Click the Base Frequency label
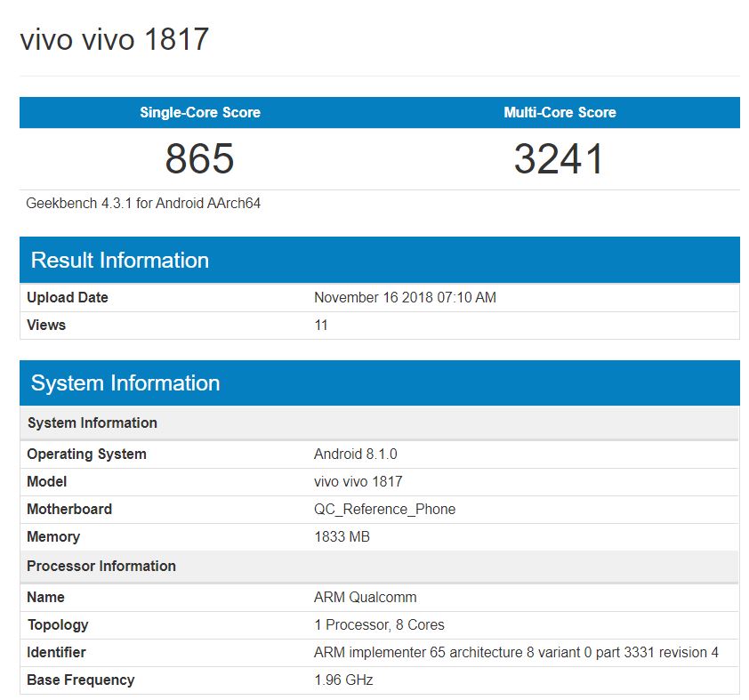 tap(81, 680)
